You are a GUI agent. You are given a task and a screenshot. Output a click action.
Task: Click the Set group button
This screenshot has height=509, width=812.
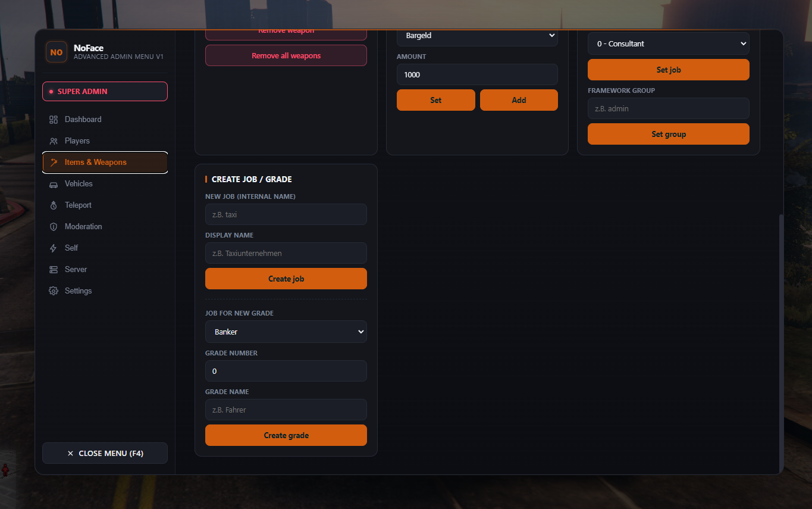pos(669,134)
